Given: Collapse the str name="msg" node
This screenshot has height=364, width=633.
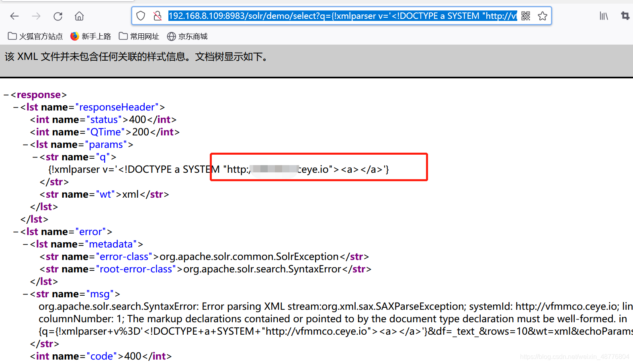Looking at the screenshot, I should (25, 294).
